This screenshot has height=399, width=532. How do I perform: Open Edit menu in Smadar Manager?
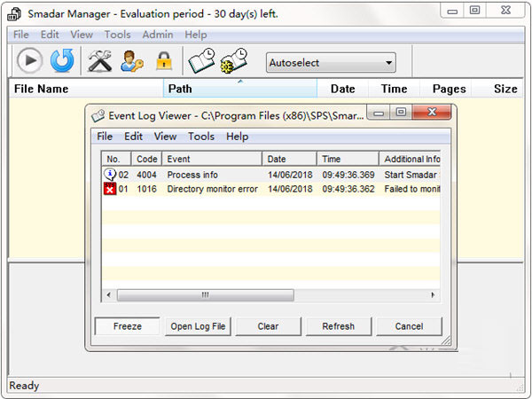[50, 35]
